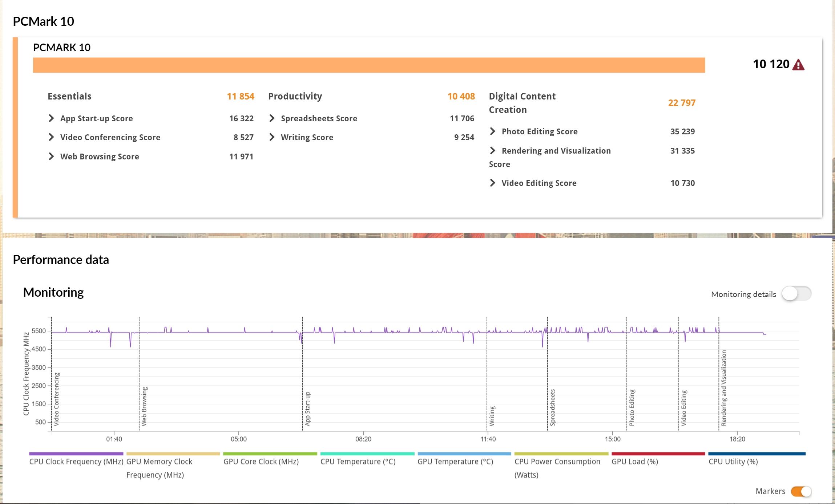Toggle the Monitoring details switch
835x504 pixels.
(x=796, y=293)
